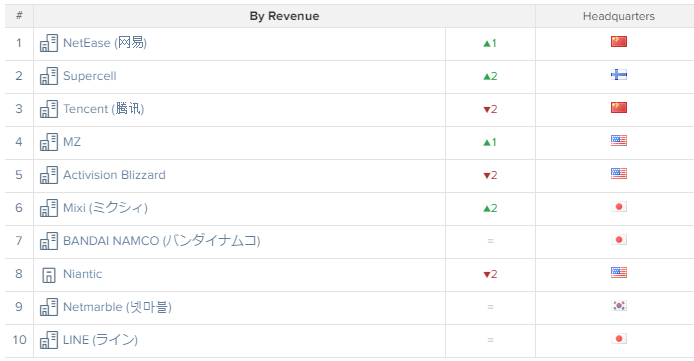The image size is (694, 361).
Task: Sort by the By Revenue column header
Action: (284, 16)
